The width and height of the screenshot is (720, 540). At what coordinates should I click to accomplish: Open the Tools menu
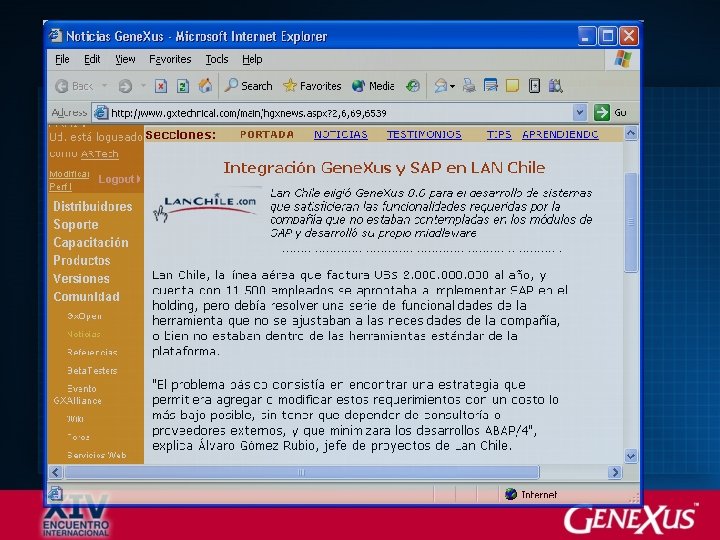(x=216, y=59)
